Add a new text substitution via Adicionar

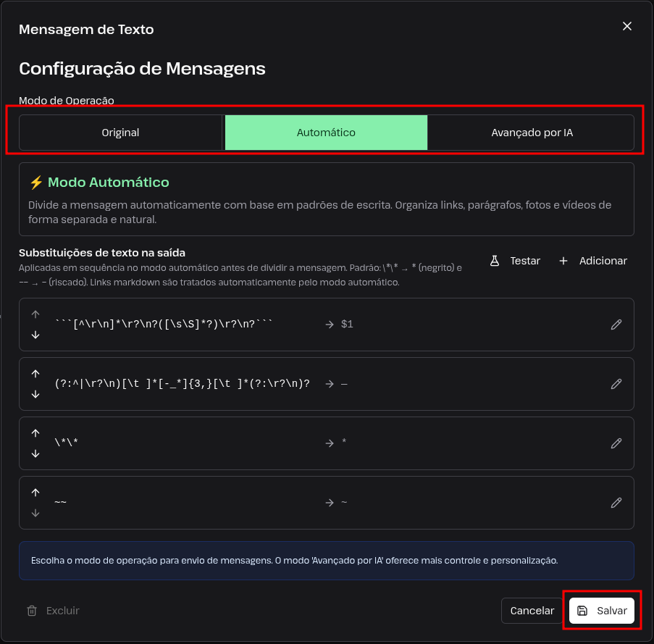(593, 261)
